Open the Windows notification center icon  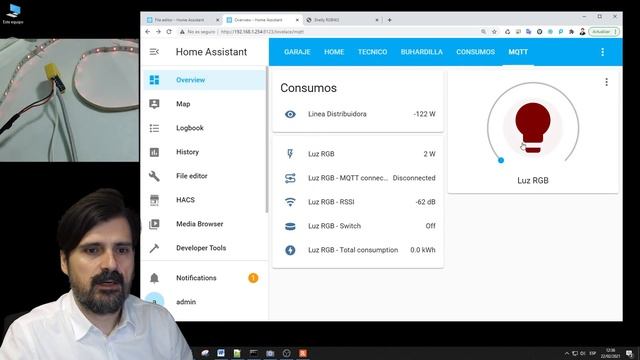(x=629, y=353)
